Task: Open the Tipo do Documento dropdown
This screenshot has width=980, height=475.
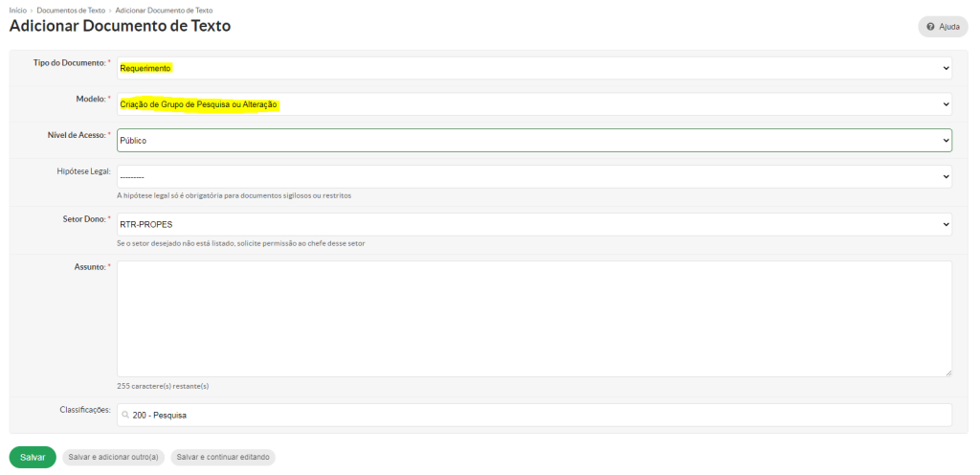Action: [534, 68]
